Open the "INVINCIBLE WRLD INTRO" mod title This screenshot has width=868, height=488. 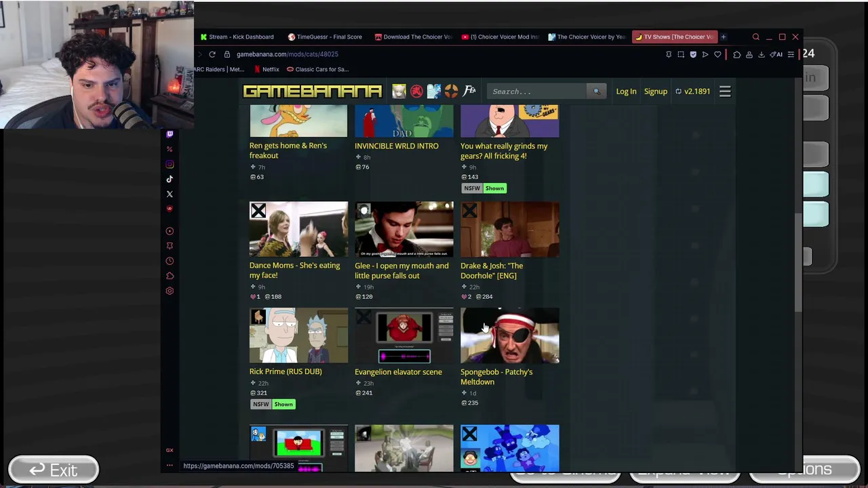[397, 146]
